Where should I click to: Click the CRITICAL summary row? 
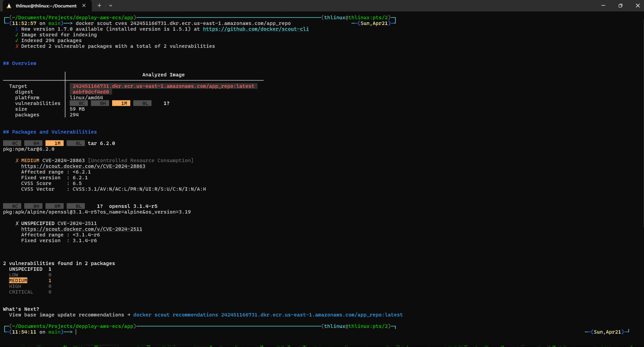pyautogui.click(x=30, y=292)
